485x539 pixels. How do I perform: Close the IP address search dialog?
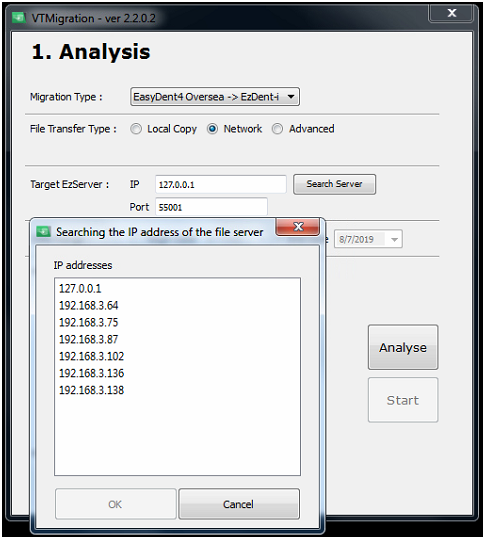(x=298, y=227)
